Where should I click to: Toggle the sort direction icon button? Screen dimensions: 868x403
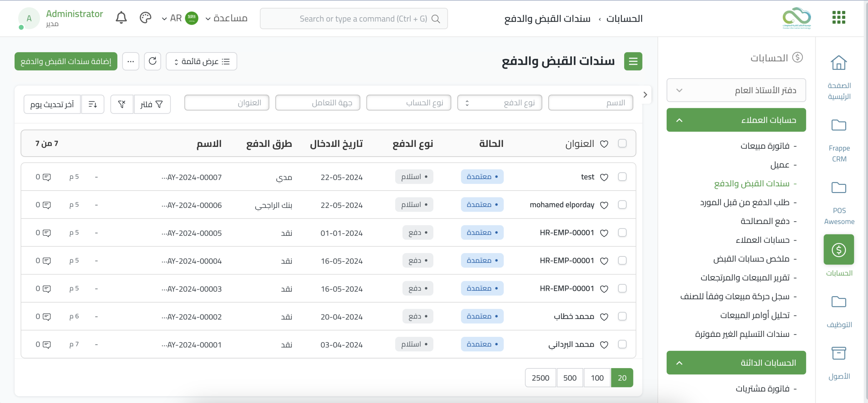click(x=93, y=104)
